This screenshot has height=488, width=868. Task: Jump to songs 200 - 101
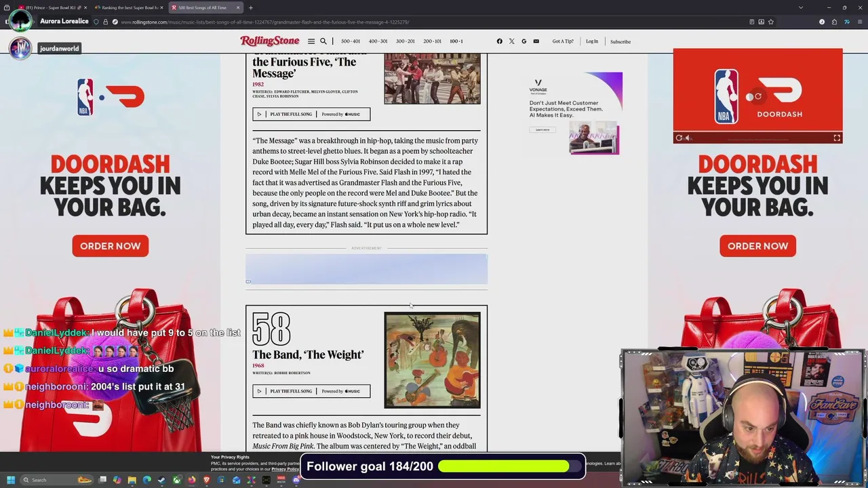coord(432,41)
